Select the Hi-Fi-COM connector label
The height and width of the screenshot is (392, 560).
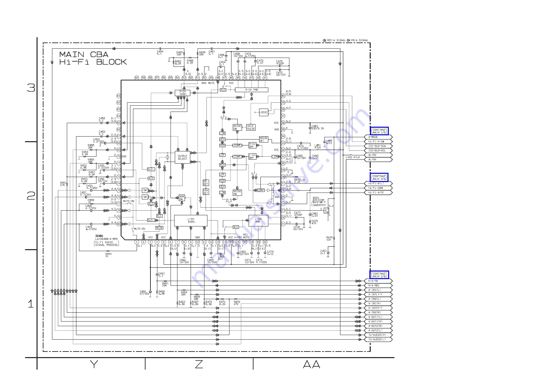378,188
